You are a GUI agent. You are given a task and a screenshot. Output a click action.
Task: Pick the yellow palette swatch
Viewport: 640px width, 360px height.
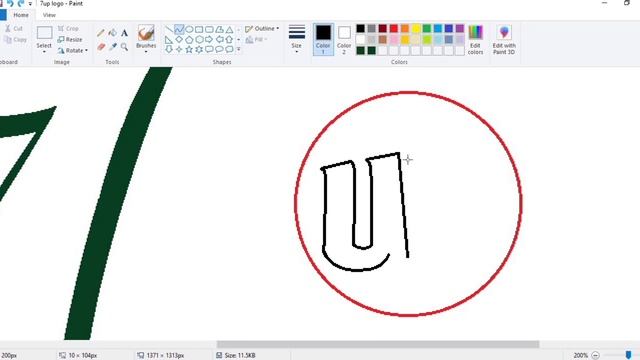coord(416,28)
